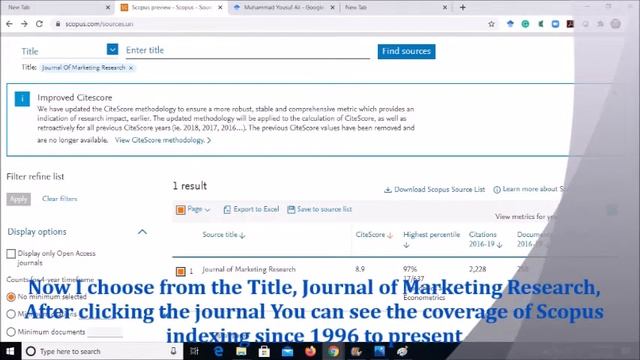Open Microsoft Store from the taskbar
Image resolution: width=640 pixels, height=360 pixels.
[x=264, y=351]
